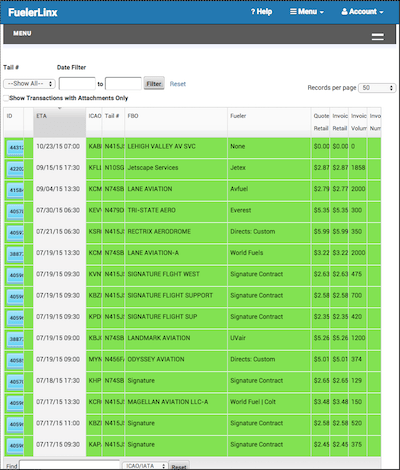Screen dimensions: 400x470
Task: Click the World Fuels fueler cell
Action: [x=269, y=253]
